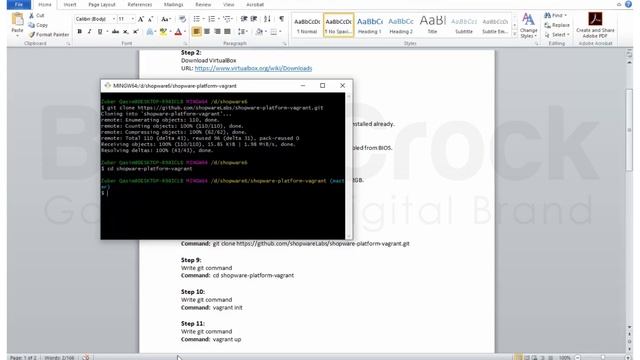Click the Shrink Font icon
Viewport: 640px width, 360px height.
(151, 19)
